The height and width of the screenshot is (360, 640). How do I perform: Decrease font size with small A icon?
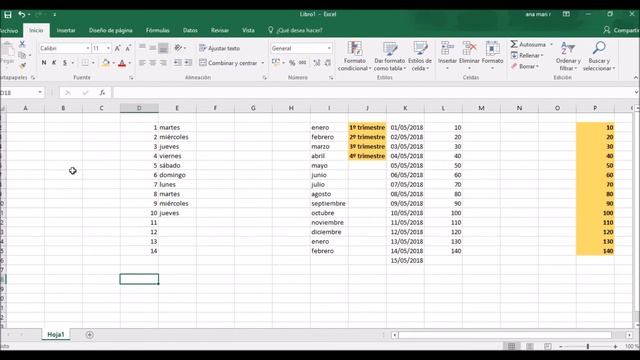[x=128, y=48]
